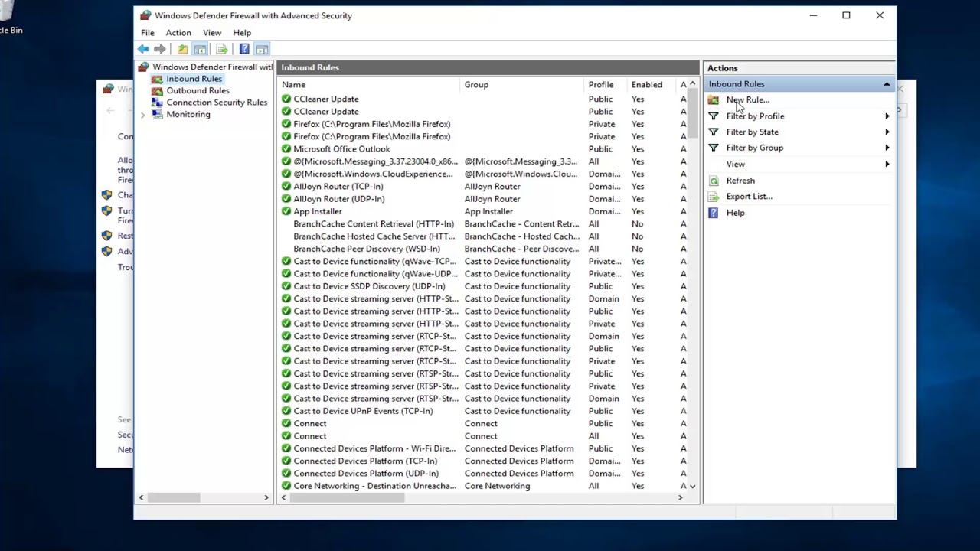Image resolution: width=980 pixels, height=551 pixels.
Task: Collapse the Inbound Rules section in the Actions pane
Action: click(887, 84)
